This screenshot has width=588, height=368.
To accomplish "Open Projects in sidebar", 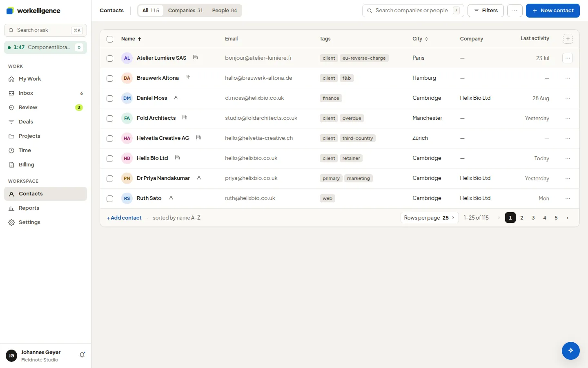I will [45, 136].
